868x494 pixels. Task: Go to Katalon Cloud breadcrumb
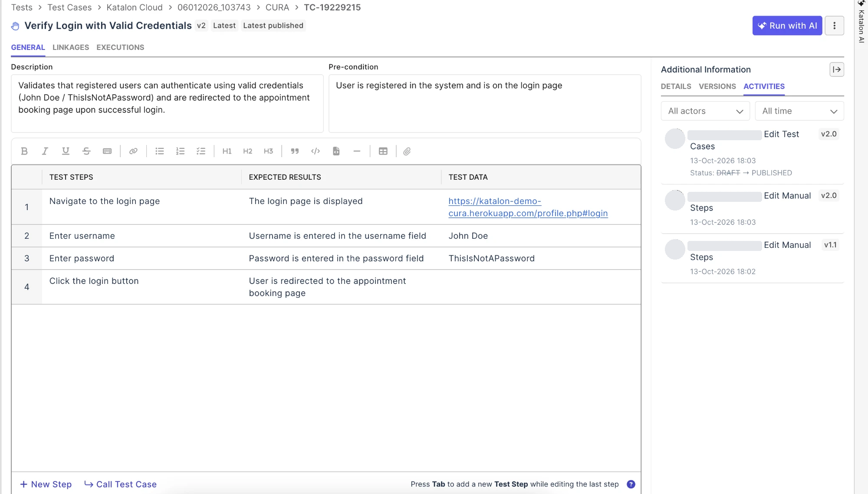(x=135, y=7)
